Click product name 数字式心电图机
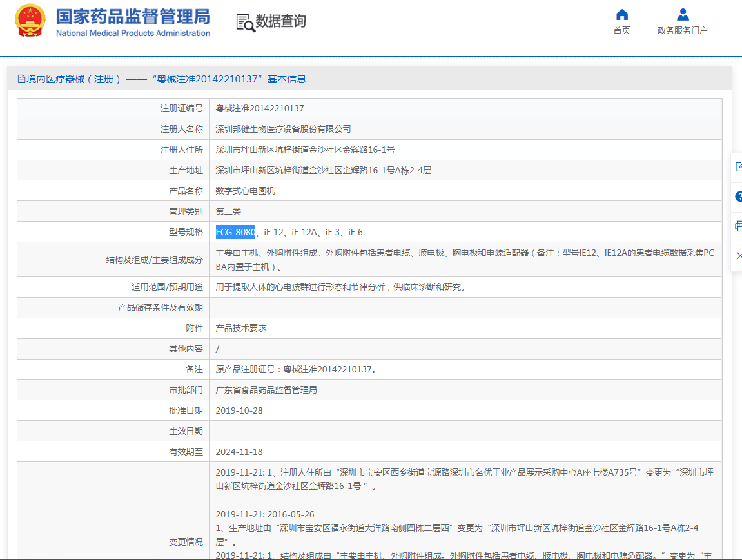The width and height of the screenshot is (742, 560). pos(245,191)
